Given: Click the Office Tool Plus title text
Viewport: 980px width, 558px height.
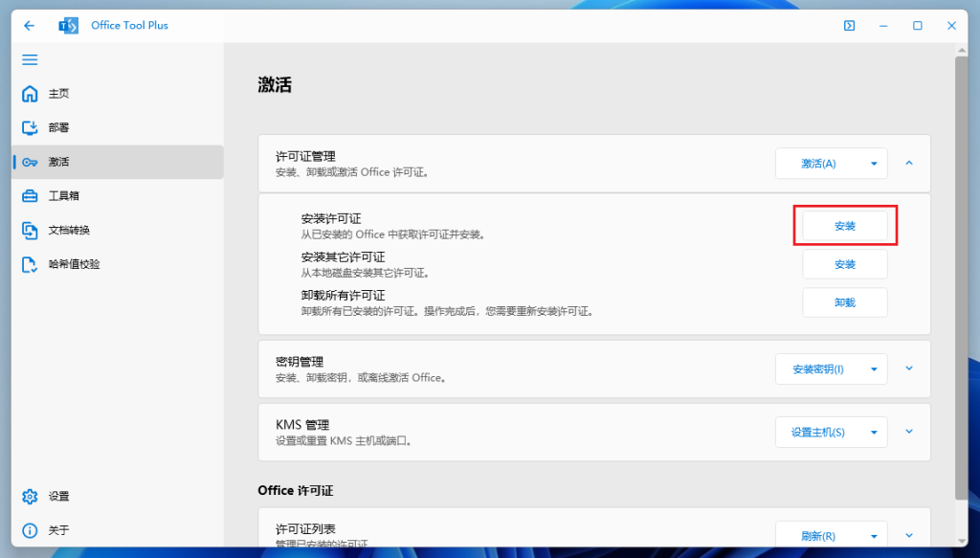Looking at the screenshot, I should point(129,26).
